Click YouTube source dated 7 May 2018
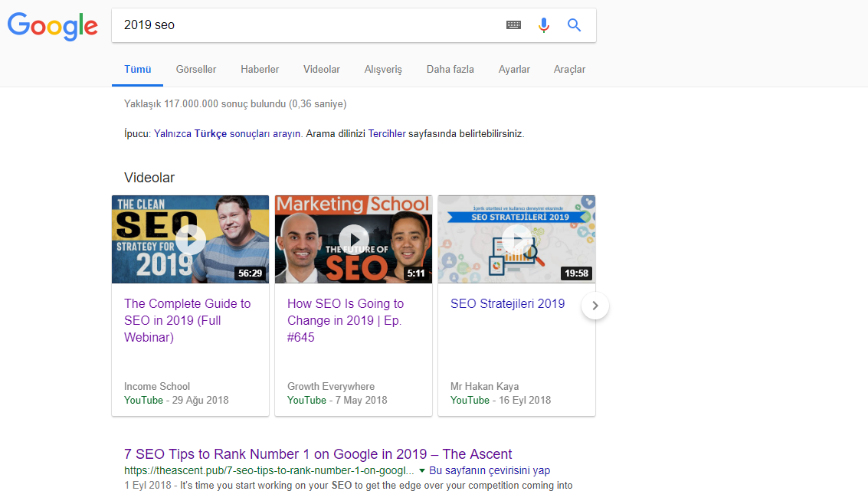This screenshot has height=491, width=868. pyautogui.click(x=306, y=400)
